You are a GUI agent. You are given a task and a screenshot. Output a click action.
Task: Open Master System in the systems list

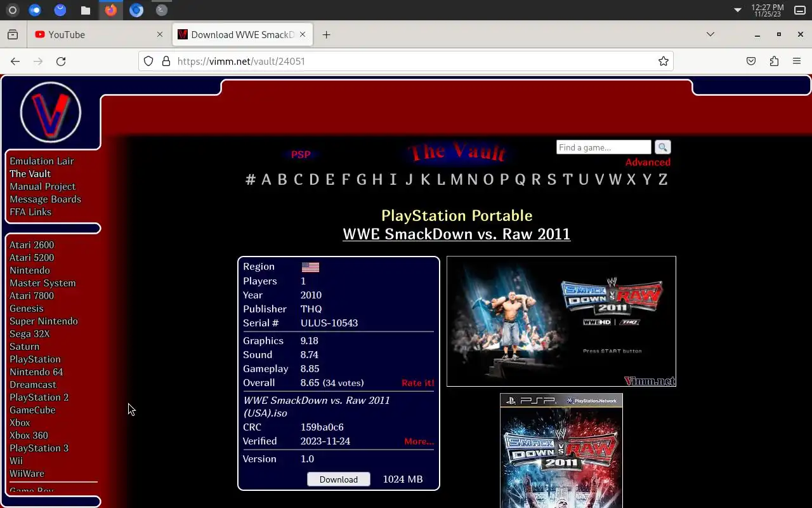(43, 283)
